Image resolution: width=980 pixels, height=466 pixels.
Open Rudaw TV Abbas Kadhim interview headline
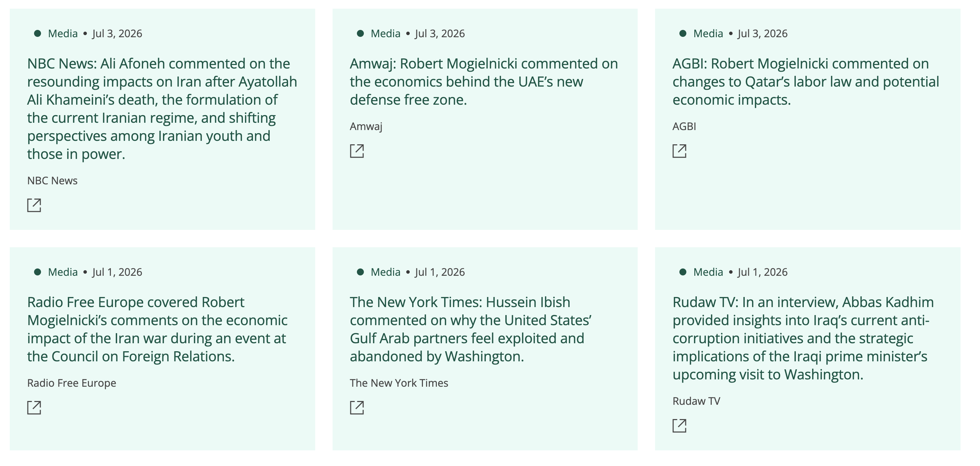(x=803, y=338)
